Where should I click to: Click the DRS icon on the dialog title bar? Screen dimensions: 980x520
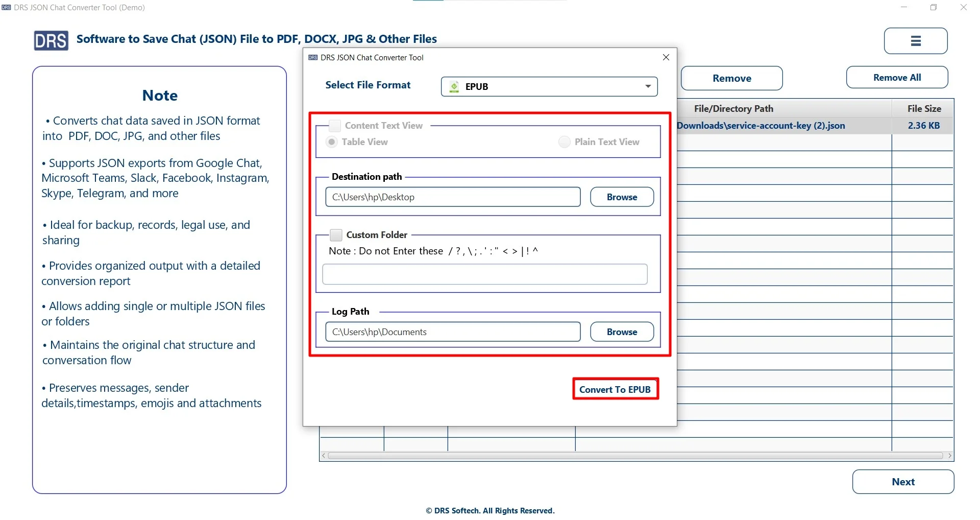(312, 57)
